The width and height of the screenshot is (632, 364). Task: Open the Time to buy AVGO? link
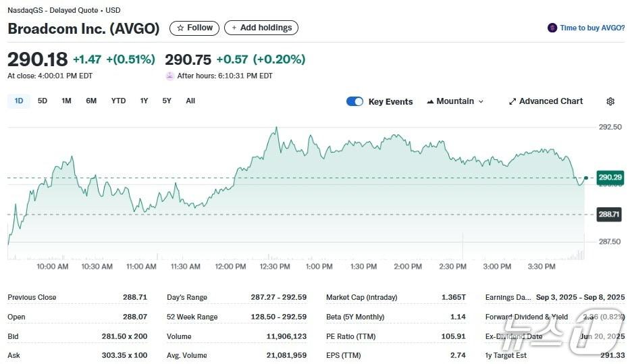click(x=592, y=28)
